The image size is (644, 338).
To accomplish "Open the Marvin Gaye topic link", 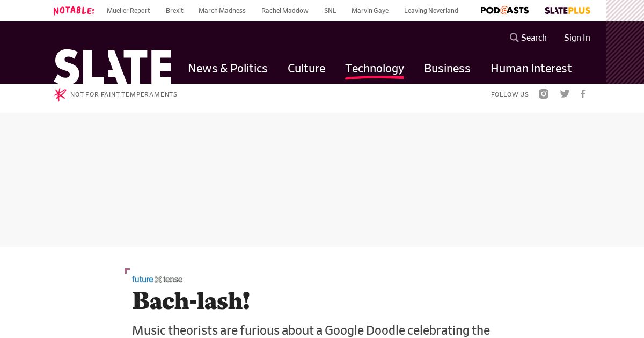I will pos(370,11).
